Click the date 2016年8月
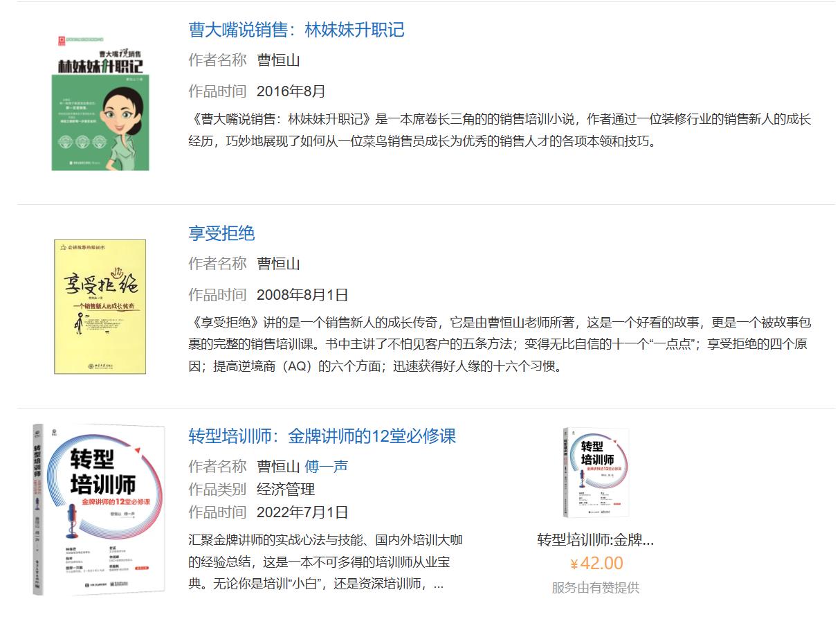Image resolution: width=840 pixels, height=619 pixels. [291, 91]
